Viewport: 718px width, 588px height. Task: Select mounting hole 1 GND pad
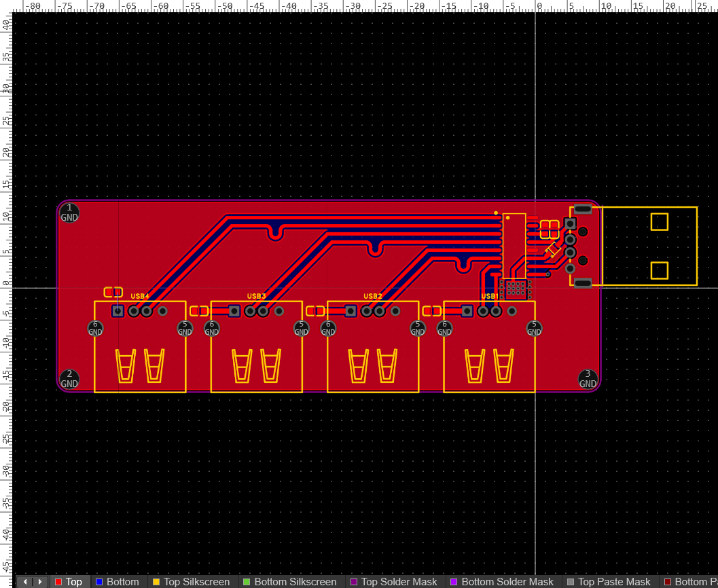click(69, 213)
